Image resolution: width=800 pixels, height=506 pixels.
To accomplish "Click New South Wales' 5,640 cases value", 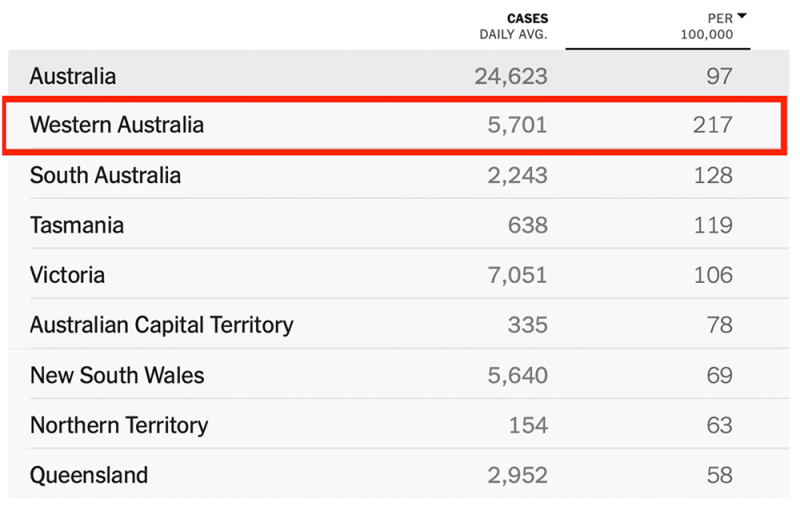I will [x=517, y=375].
